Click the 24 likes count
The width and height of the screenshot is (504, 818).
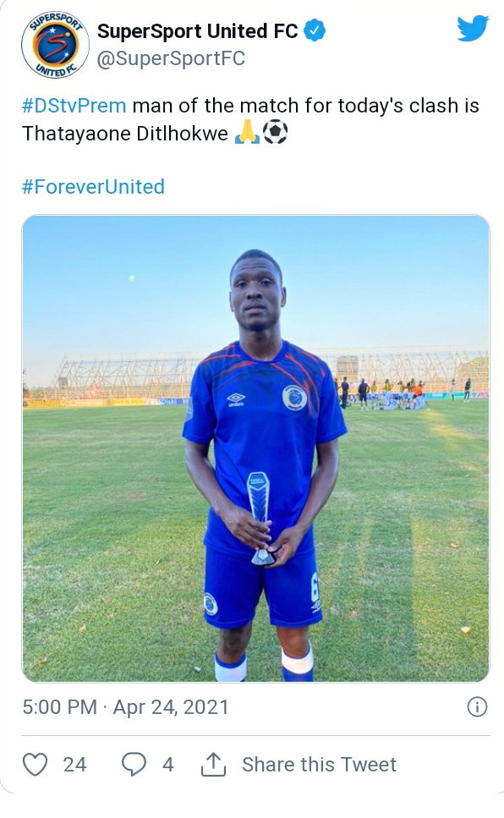tap(74, 765)
